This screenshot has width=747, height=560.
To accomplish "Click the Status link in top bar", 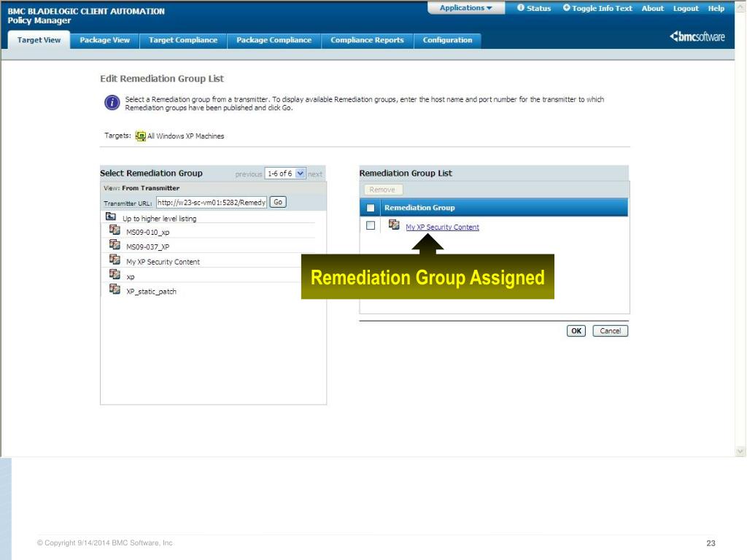I will pyautogui.click(x=539, y=9).
